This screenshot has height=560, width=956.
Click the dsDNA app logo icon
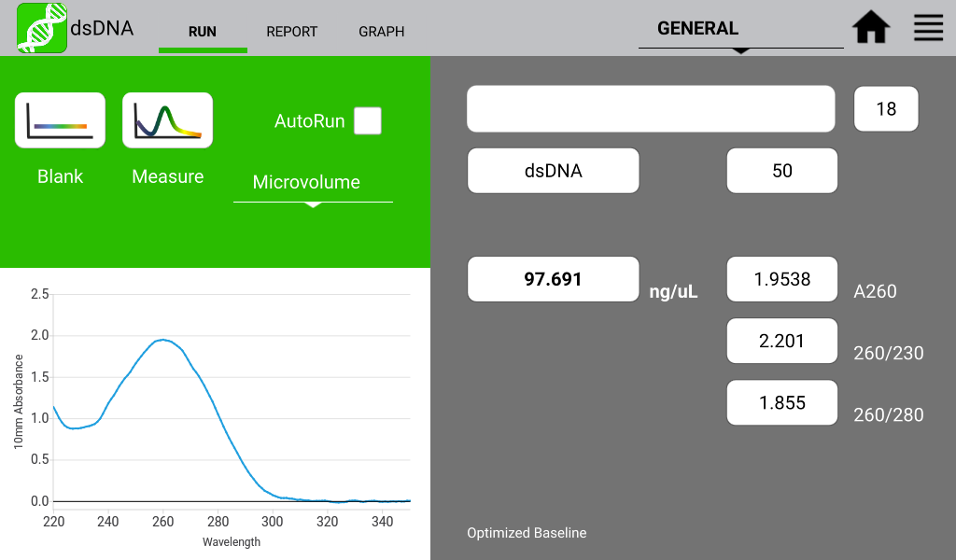pyautogui.click(x=42, y=28)
